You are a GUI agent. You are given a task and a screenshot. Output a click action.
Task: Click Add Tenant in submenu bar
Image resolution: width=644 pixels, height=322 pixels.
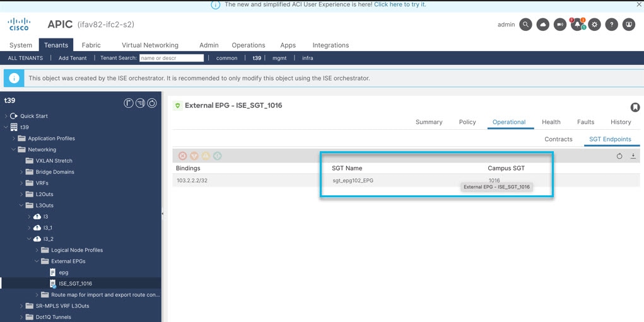click(x=73, y=58)
